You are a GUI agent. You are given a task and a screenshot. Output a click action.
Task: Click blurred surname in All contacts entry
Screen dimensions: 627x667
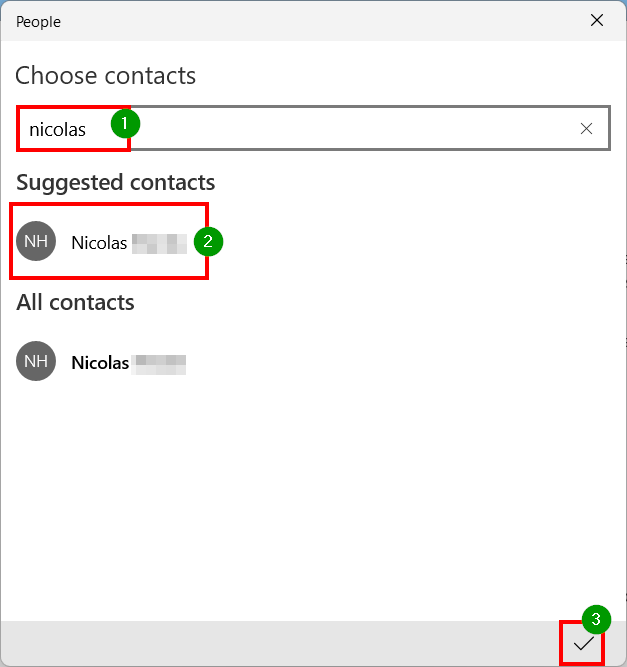tap(160, 365)
